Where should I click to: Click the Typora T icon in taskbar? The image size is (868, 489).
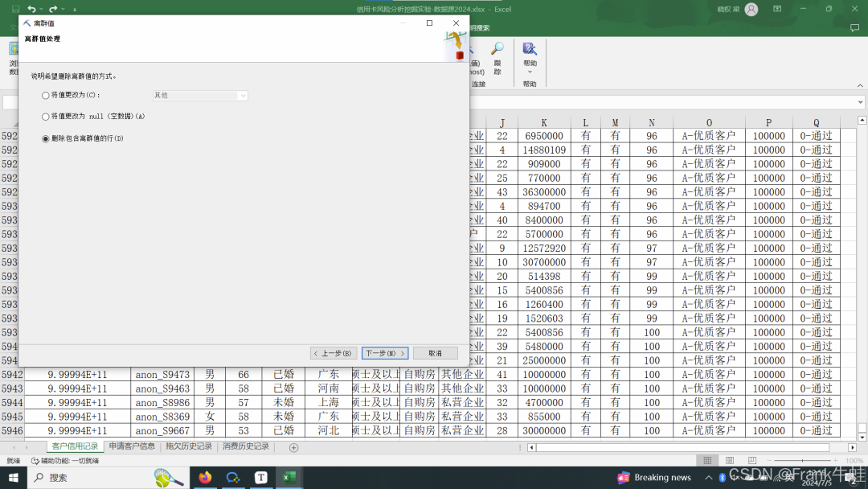(260, 477)
